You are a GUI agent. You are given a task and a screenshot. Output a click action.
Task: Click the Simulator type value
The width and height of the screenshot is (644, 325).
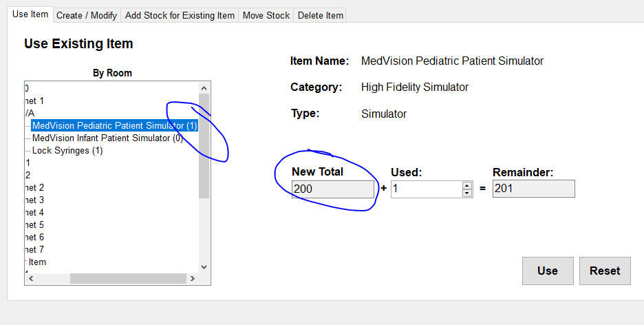pos(384,114)
